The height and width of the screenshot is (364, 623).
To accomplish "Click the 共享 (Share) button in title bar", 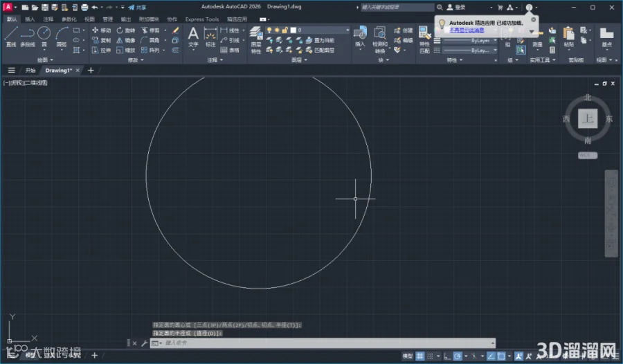I will pyautogui.click(x=137, y=7).
